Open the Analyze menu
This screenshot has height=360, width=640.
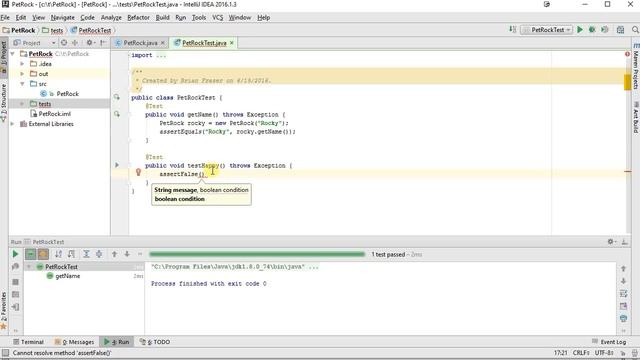coord(111,18)
